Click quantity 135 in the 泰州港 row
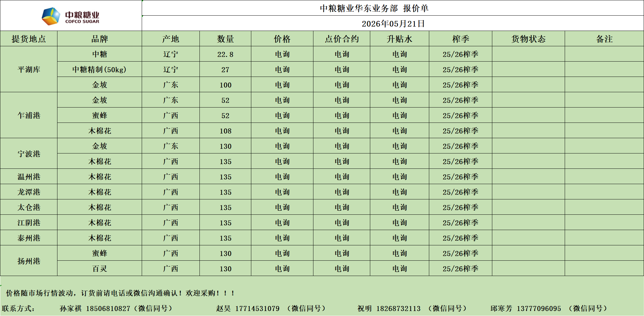This screenshot has height=316, width=644. pos(225,238)
